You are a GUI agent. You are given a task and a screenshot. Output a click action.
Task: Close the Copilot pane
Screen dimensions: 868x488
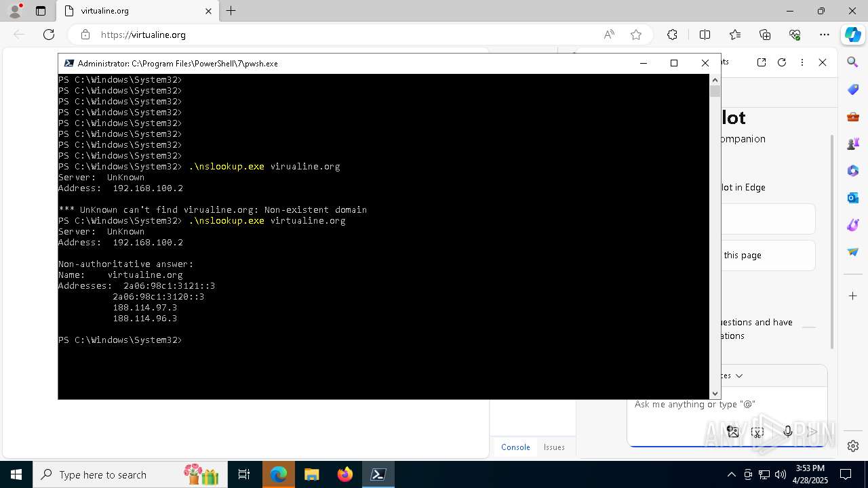point(823,62)
